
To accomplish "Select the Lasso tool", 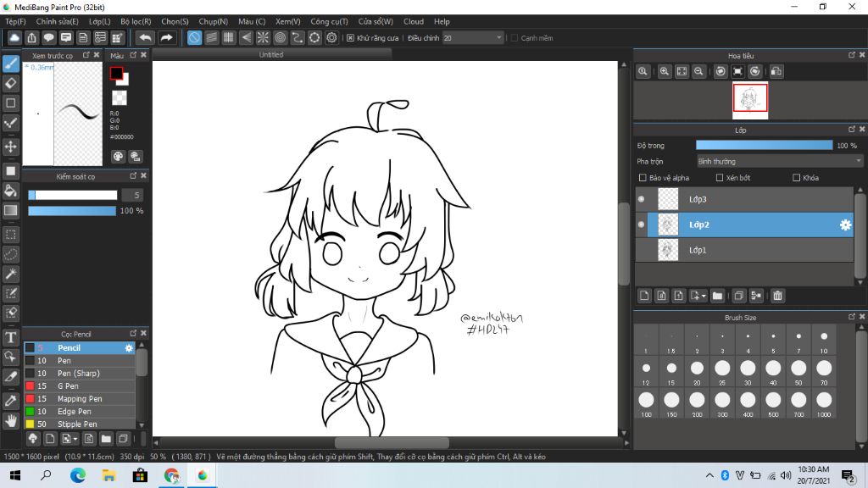I will [11, 254].
